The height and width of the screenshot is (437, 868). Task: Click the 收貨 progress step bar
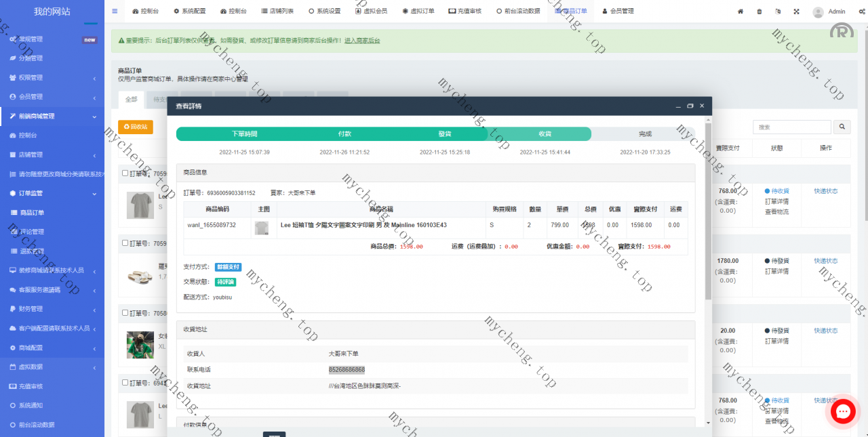[545, 134]
